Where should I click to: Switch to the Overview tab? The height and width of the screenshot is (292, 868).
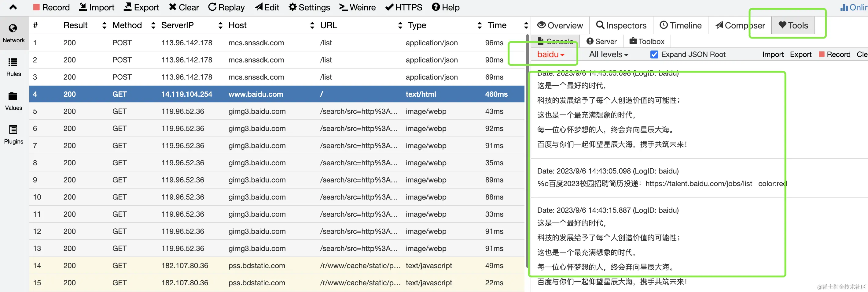coord(560,25)
